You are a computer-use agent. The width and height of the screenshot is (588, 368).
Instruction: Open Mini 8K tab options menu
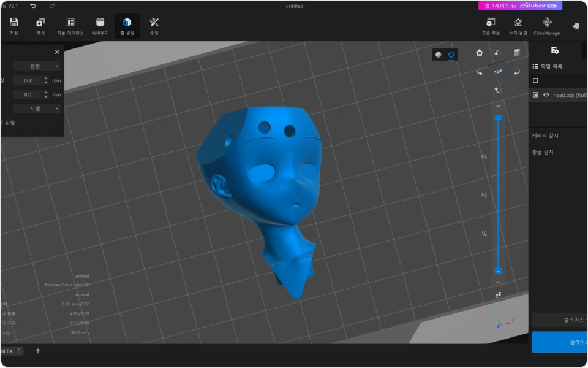point(19,351)
